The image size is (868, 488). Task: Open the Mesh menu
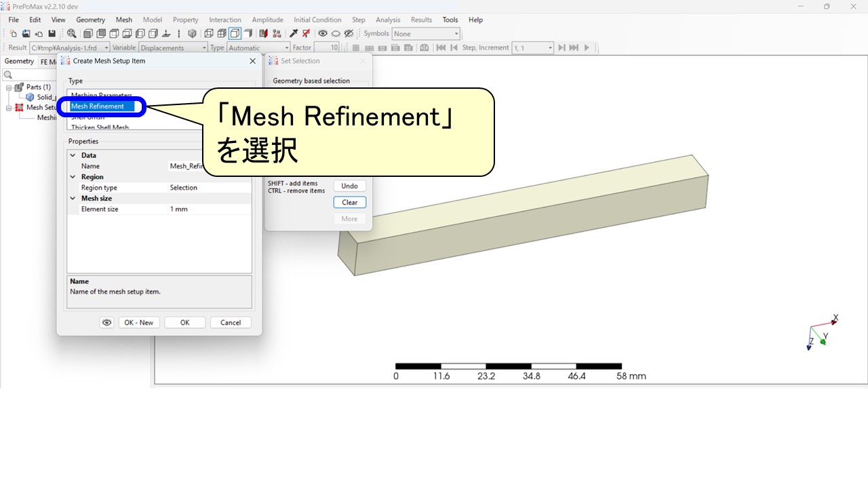(x=124, y=20)
